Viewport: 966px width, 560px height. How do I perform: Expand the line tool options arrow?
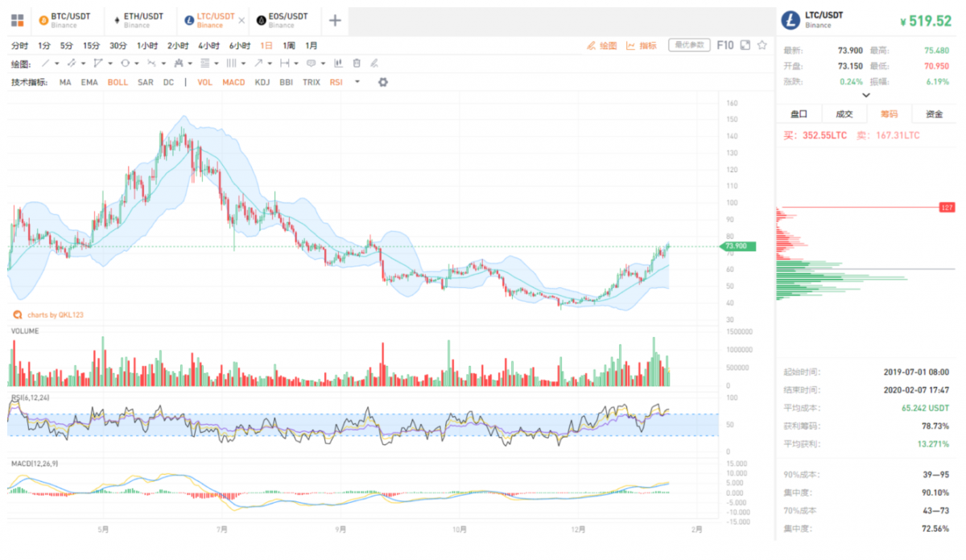point(56,64)
